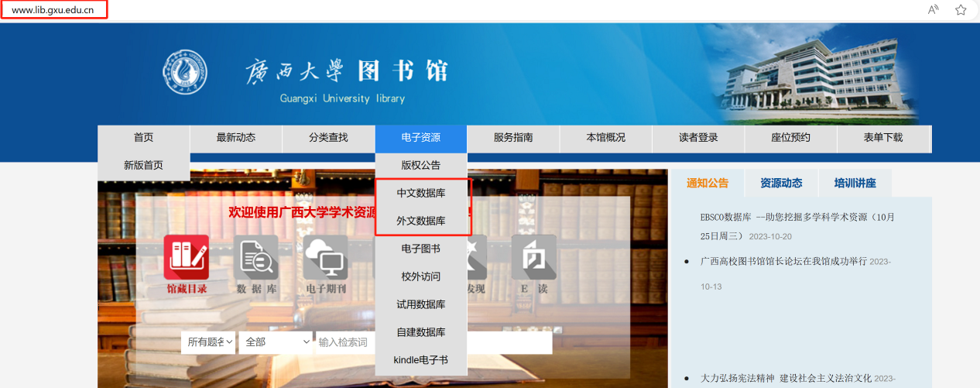Image resolution: width=980 pixels, height=388 pixels.
Task: Open the 全部 category dropdown
Action: [275, 342]
